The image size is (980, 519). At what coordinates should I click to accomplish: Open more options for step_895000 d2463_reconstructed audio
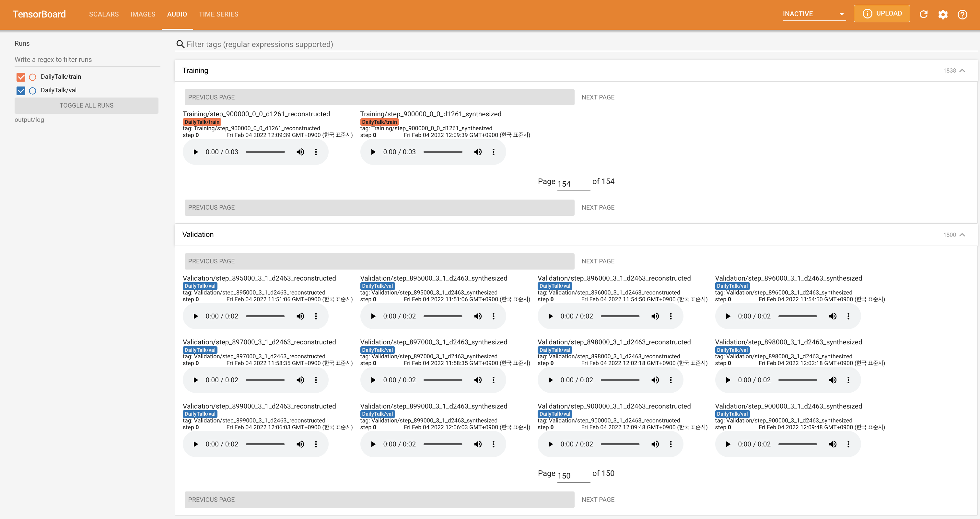pyautogui.click(x=316, y=316)
